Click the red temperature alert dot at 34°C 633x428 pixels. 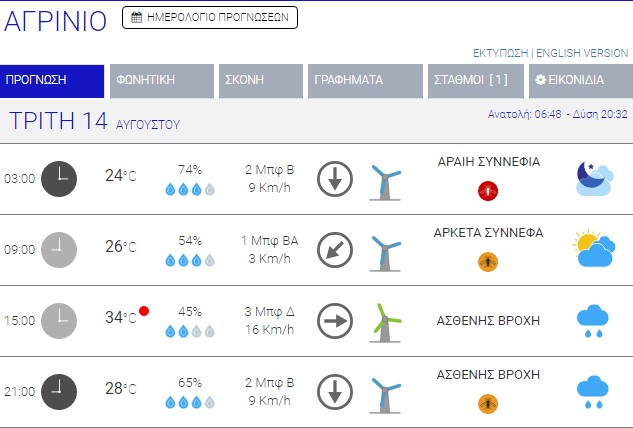point(145,311)
